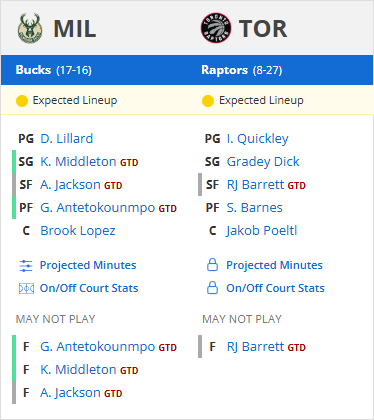Click the Bucks Expected Lineup yellow dot
Screen dimensions: 374x420
pyautogui.click(x=22, y=101)
